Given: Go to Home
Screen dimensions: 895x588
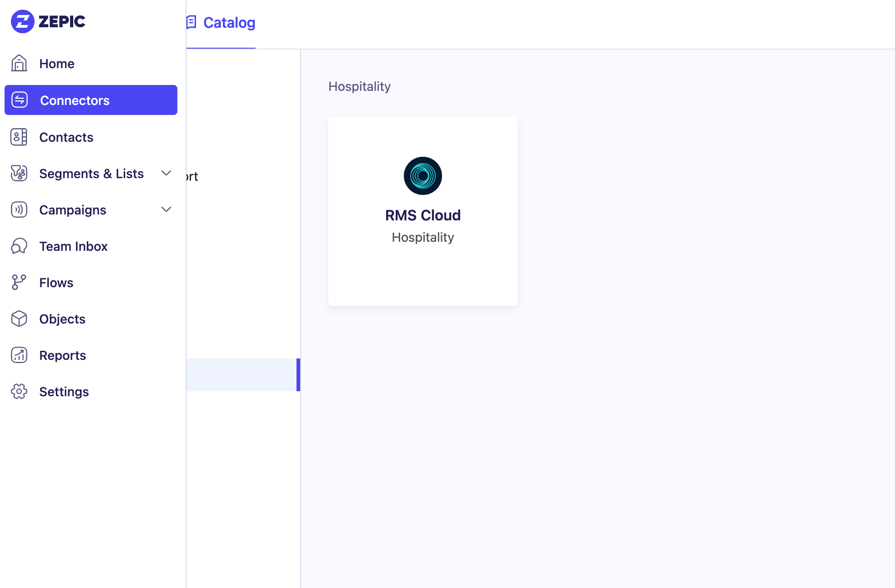Looking at the screenshot, I should (57, 64).
